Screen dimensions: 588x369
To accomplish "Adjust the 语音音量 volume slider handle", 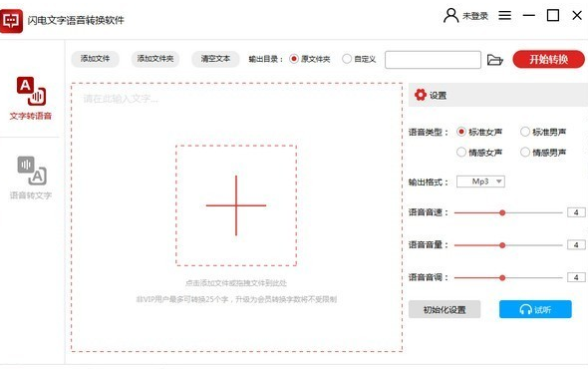I will 502,245.
